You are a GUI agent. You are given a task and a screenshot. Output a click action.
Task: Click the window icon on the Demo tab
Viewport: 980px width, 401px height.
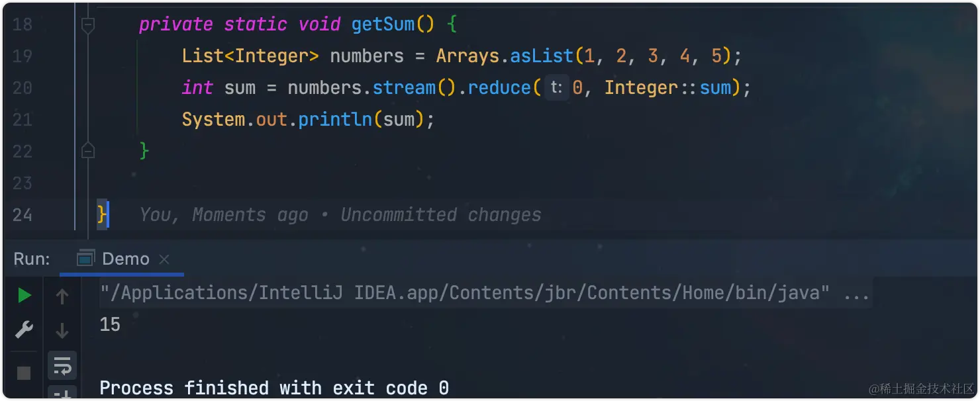85,259
